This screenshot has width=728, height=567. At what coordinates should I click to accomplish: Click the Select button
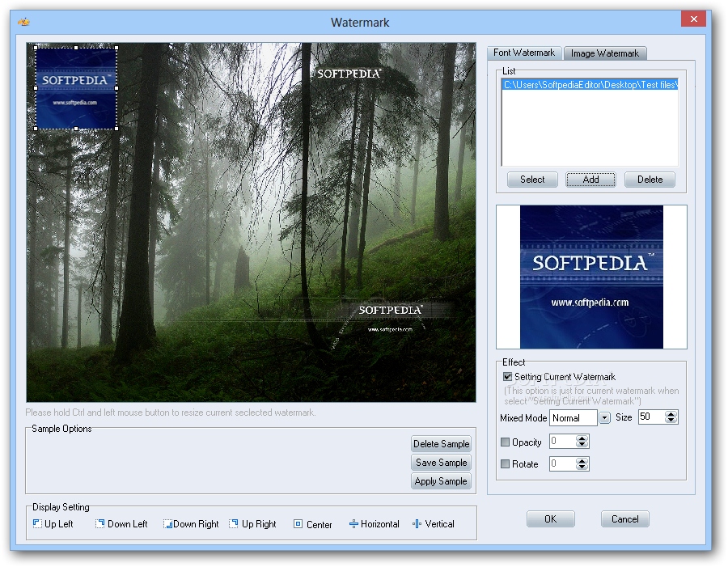coord(532,180)
